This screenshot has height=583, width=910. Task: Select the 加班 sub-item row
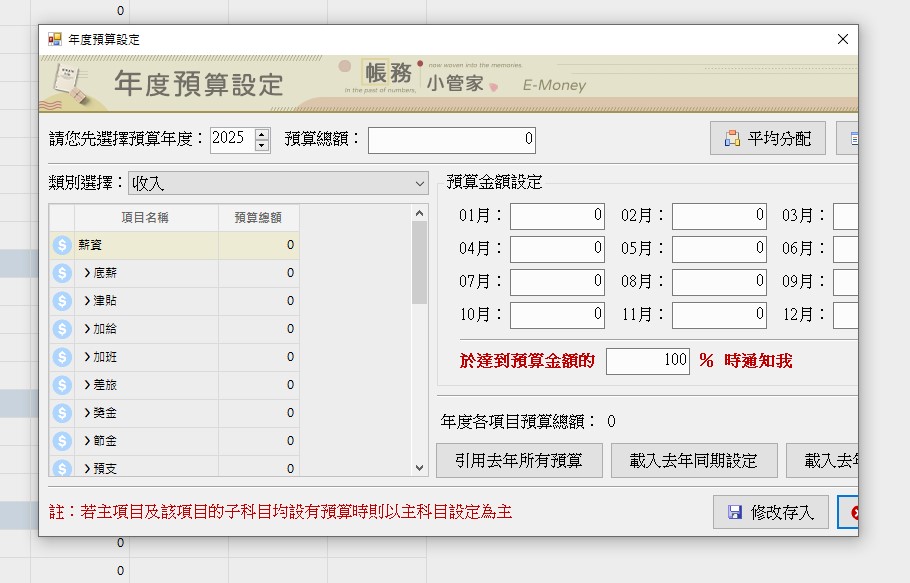point(174,357)
